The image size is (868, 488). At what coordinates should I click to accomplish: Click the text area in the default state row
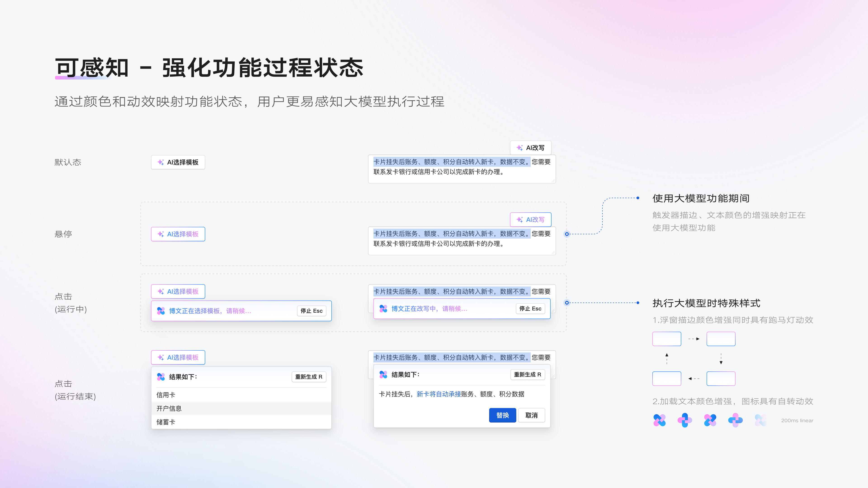point(462,169)
